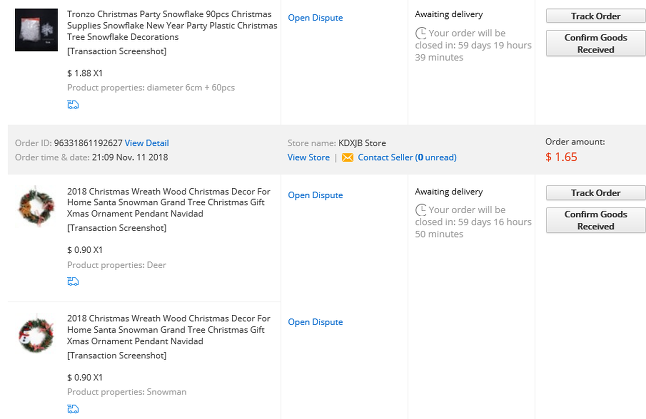The width and height of the screenshot is (646, 419).
Task: Confirm Goods Received for wreath order
Action: click(596, 220)
